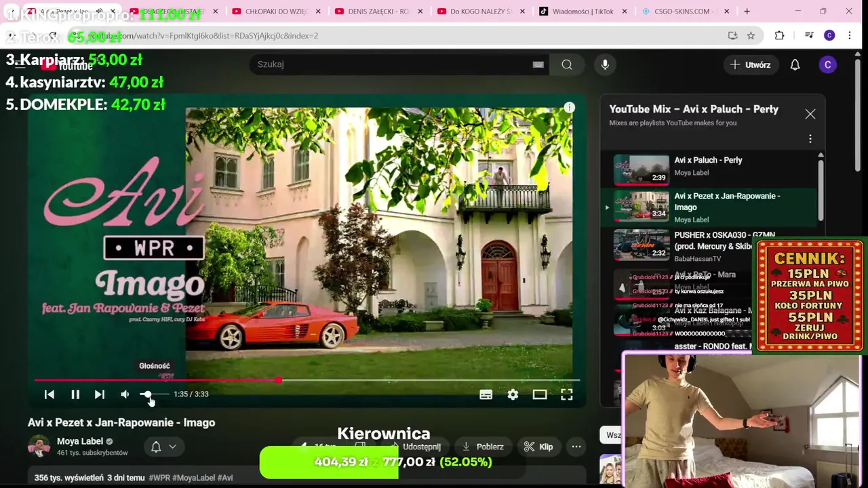
Task: Click the red video progress bar scrubber
Action: 279,380
